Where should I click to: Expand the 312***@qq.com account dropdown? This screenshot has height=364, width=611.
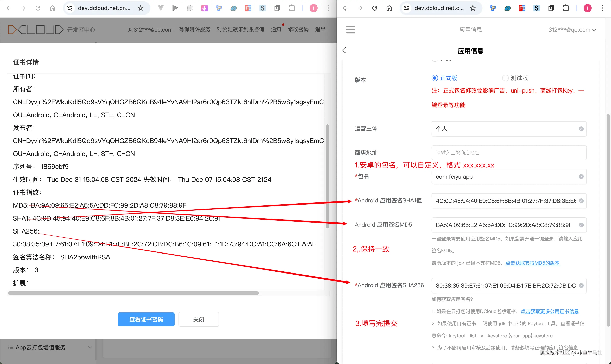tap(572, 30)
